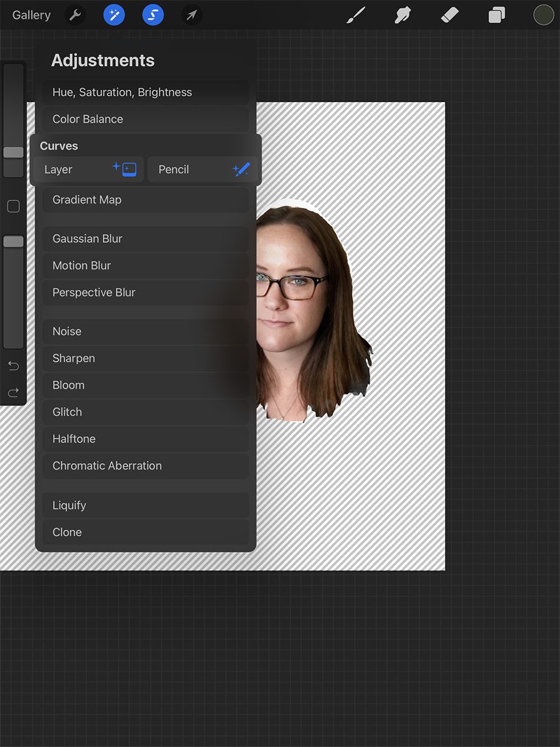Return to the Gallery
Screen dimensions: 560x747
point(31,15)
